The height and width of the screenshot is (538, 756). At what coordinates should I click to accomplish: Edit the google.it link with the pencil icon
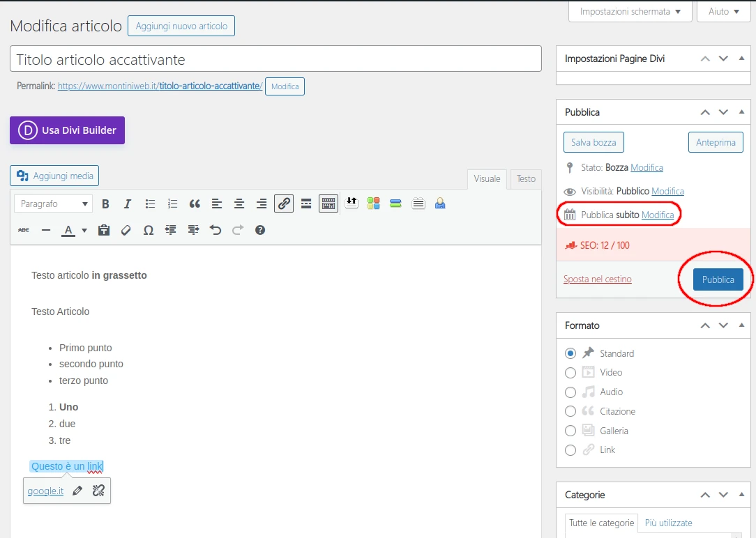[77, 491]
